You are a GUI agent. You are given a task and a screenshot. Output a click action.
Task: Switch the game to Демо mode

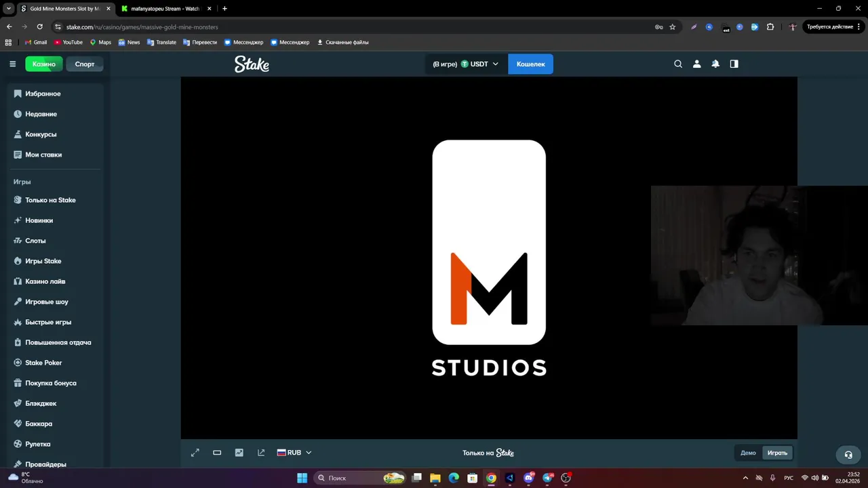[x=748, y=453]
